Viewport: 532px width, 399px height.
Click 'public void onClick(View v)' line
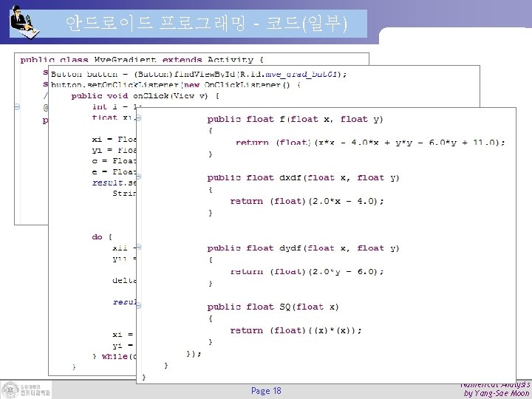coord(146,96)
